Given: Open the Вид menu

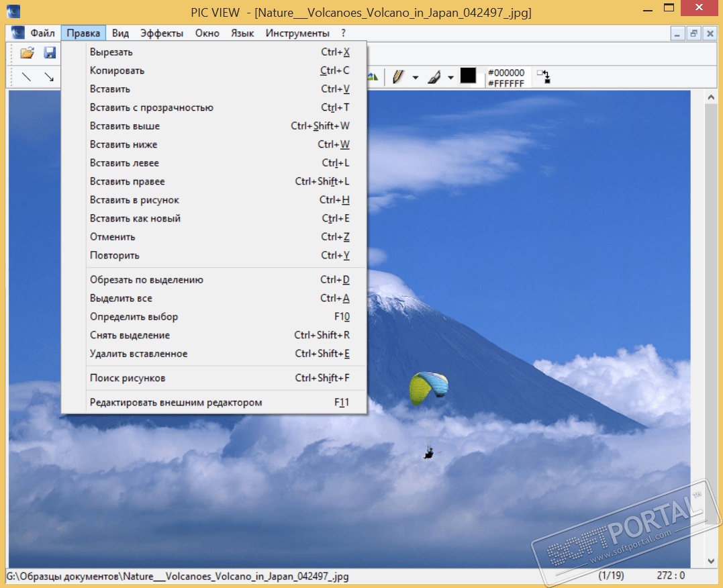Looking at the screenshot, I should tap(120, 33).
